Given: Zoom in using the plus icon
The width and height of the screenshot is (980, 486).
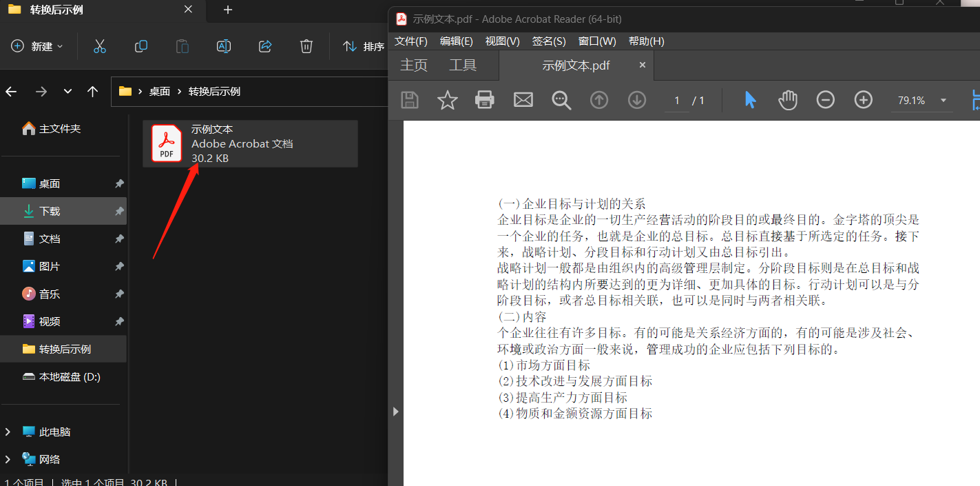Looking at the screenshot, I should click(x=863, y=100).
